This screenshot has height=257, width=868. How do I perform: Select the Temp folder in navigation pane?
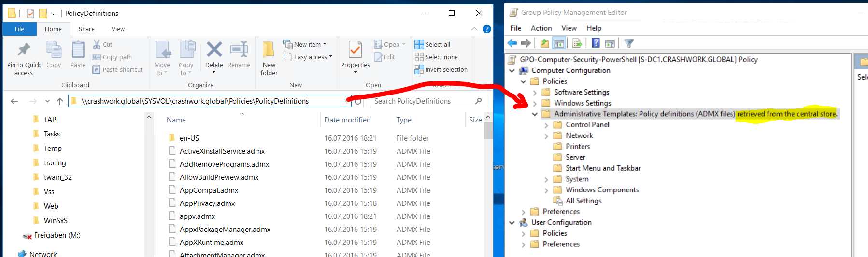pos(53,148)
